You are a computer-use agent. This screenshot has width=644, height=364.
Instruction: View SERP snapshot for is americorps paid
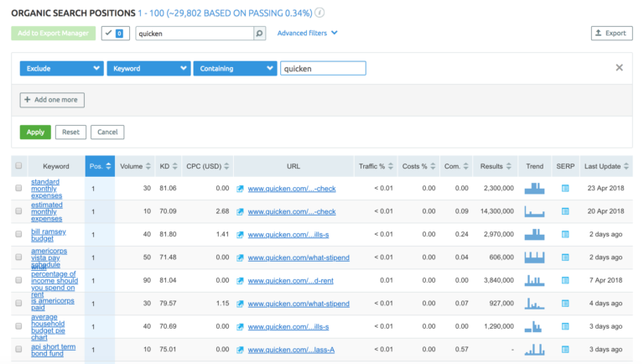(x=565, y=304)
